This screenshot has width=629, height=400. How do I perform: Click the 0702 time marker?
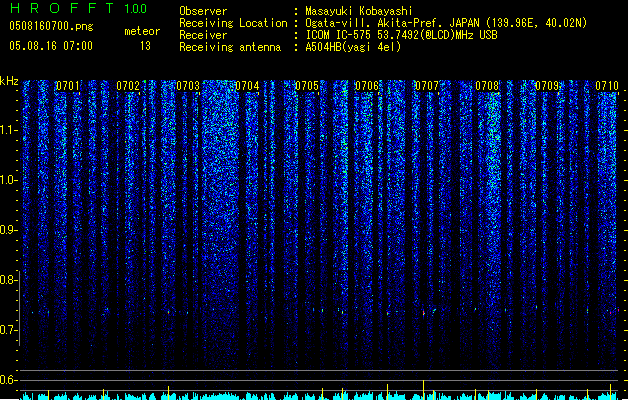coord(128,86)
